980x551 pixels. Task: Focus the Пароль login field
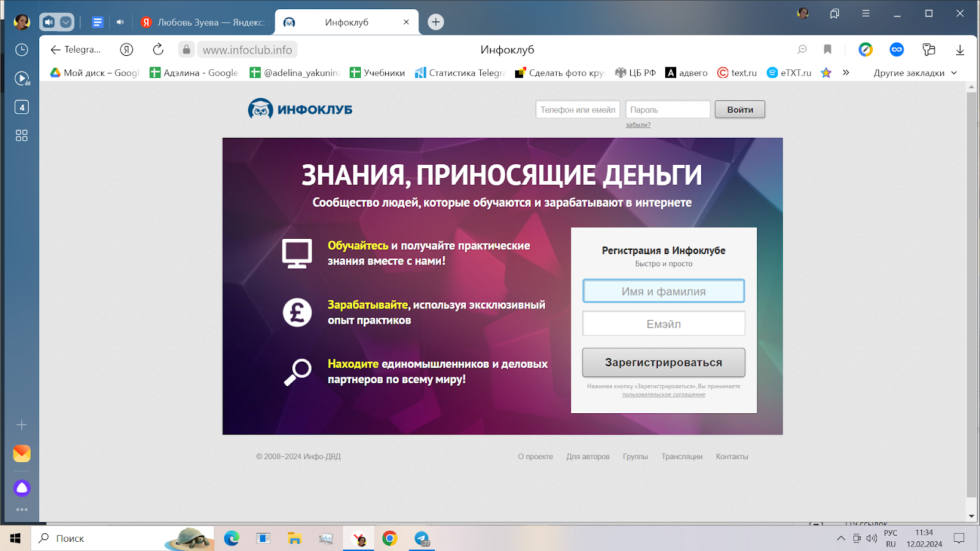tap(668, 110)
